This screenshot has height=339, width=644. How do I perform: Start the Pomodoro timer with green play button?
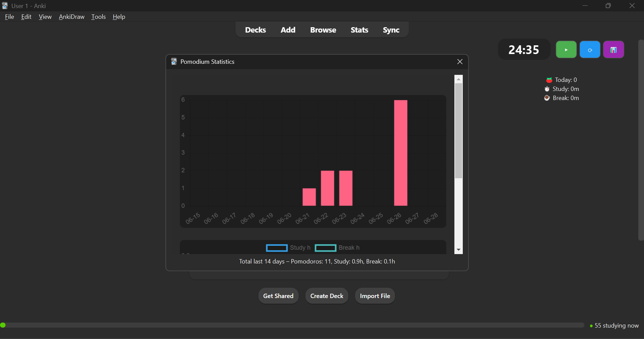pos(566,50)
